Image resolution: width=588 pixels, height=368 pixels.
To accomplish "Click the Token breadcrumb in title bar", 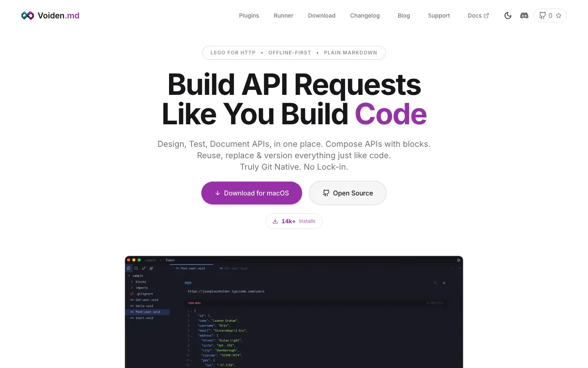I will point(170,260).
